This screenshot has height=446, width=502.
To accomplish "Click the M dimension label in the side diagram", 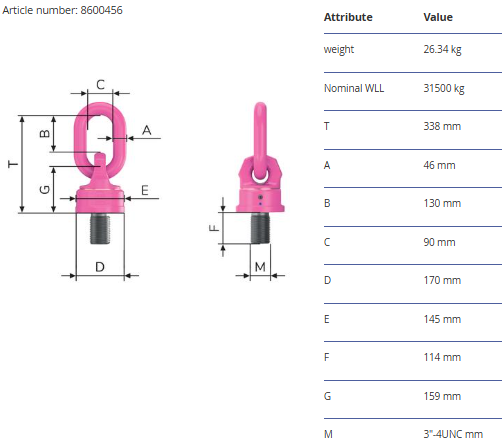I will [x=260, y=267].
